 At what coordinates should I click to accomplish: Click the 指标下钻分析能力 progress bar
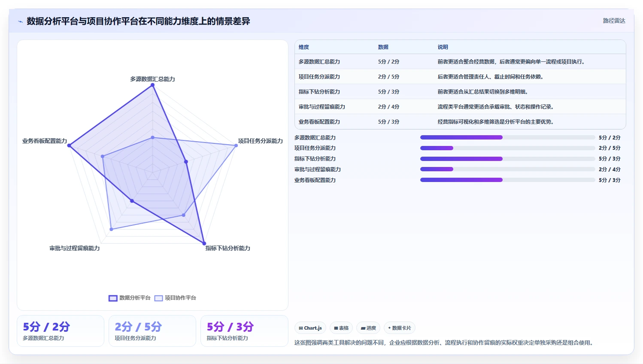coord(508,159)
